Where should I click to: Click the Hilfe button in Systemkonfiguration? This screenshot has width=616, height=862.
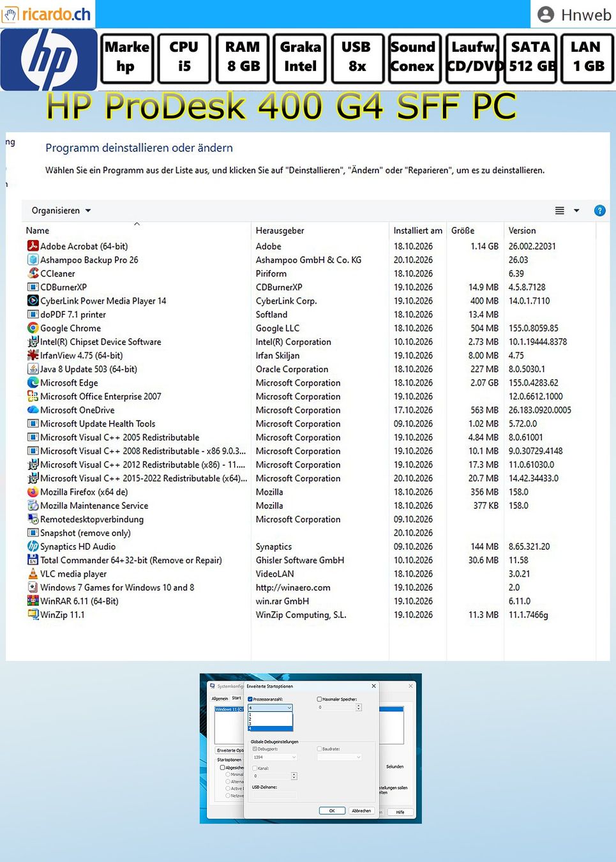[x=400, y=812]
